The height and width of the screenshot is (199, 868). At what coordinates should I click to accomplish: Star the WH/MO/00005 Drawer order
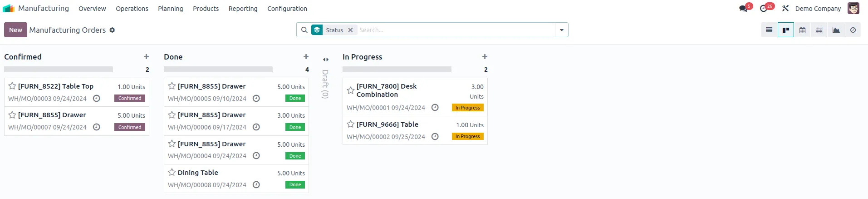(x=172, y=86)
